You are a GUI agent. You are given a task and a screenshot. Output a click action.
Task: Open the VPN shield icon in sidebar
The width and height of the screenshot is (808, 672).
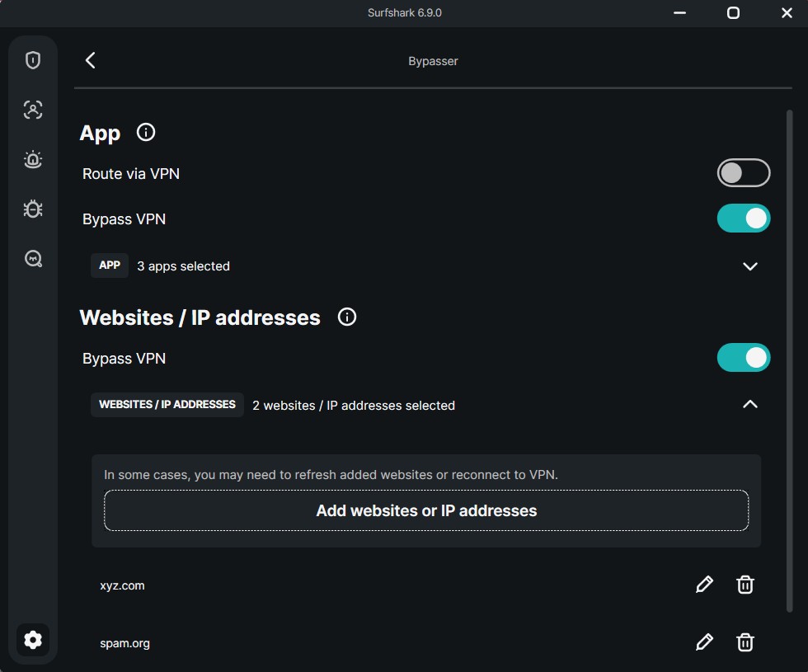(x=32, y=60)
